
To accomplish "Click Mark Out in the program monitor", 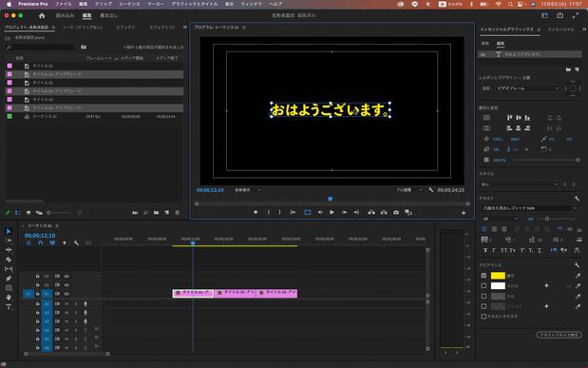I will pyautogui.click(x=279, y=213).
